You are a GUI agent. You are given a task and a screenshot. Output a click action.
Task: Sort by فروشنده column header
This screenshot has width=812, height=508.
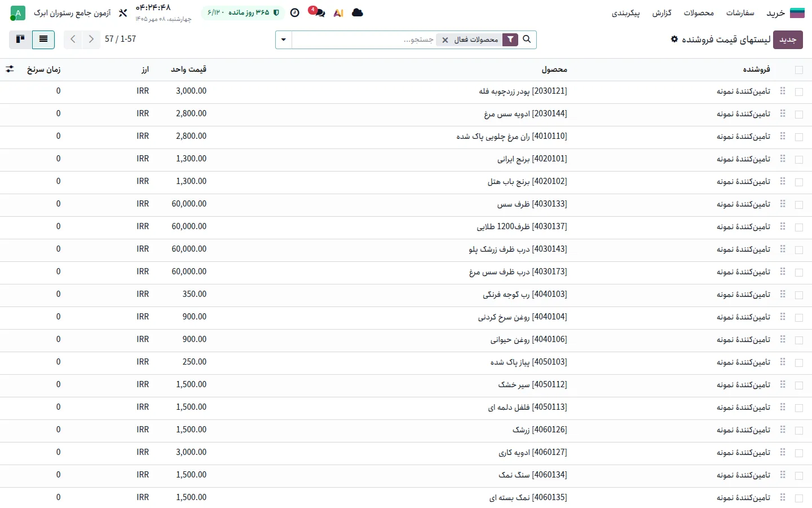(756, 69)
